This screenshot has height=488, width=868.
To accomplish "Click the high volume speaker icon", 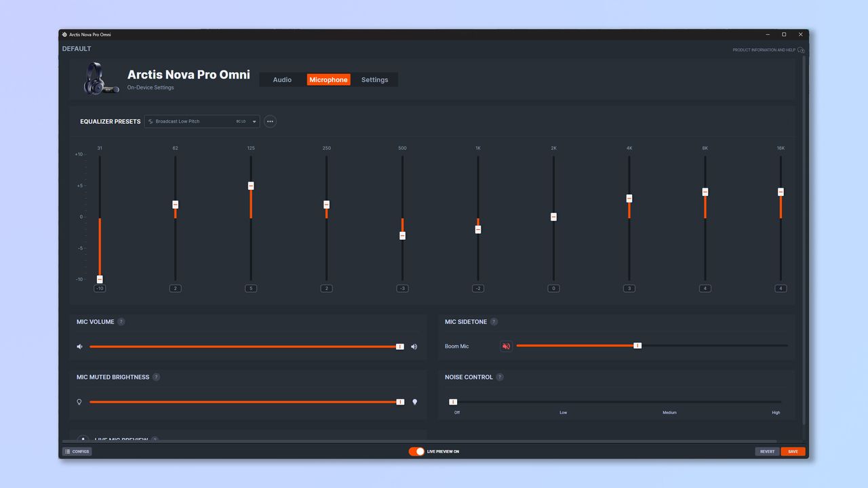I will [414, 346].
